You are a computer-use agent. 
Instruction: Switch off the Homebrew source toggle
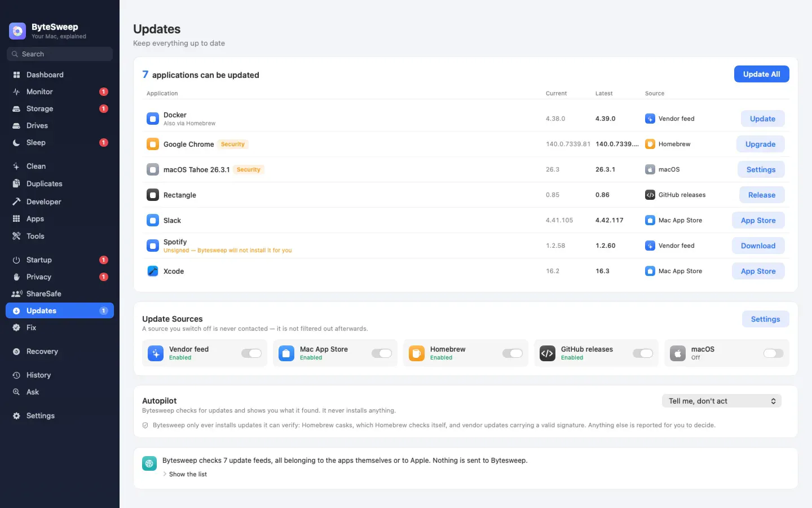point(513,353)
